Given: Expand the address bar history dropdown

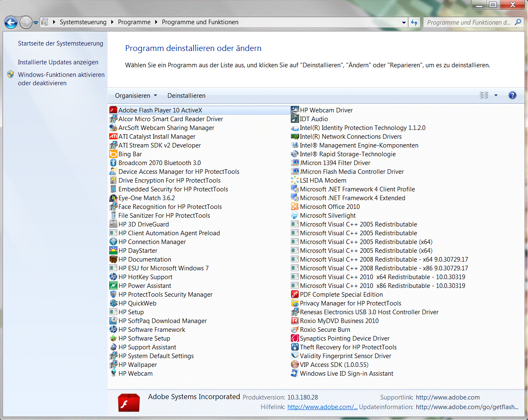Looking at the screenshot, I should [x=404, y=23].
